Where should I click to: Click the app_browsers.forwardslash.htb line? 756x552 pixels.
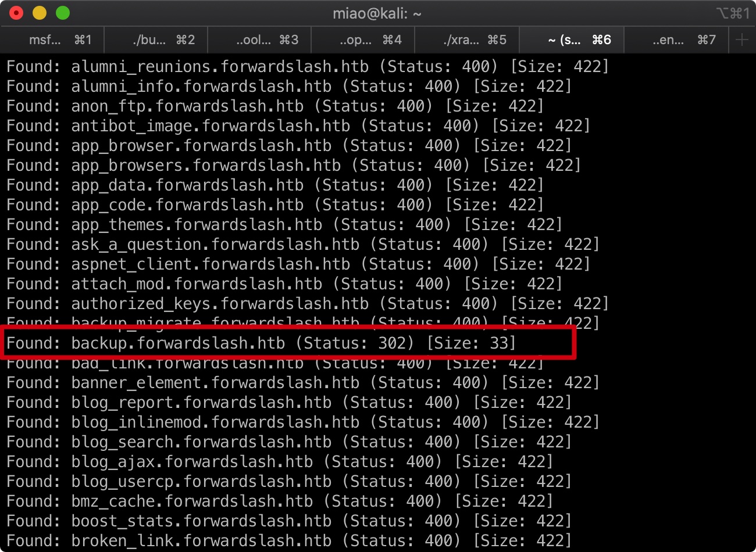[294, 166]
